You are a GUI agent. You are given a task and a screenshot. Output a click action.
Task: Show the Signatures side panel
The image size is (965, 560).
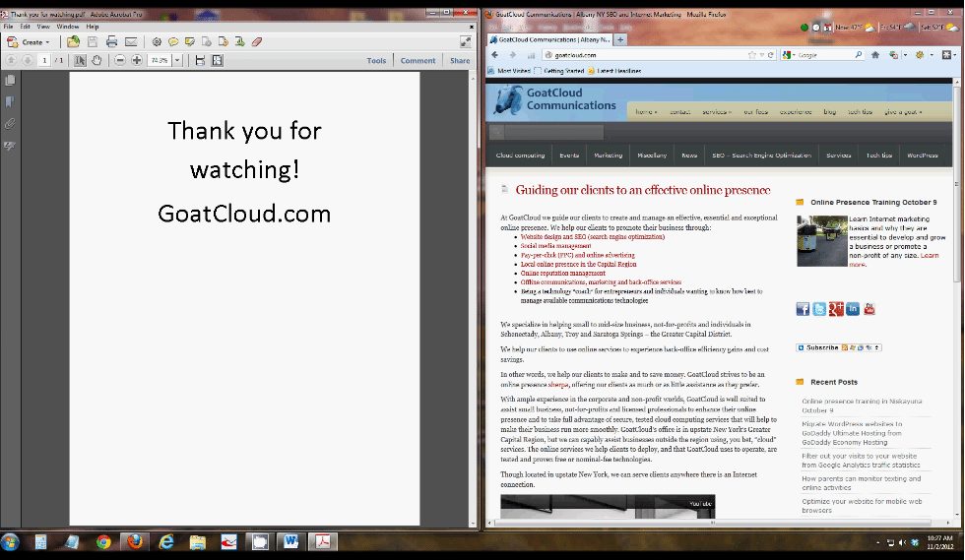(x=10, y=146)
